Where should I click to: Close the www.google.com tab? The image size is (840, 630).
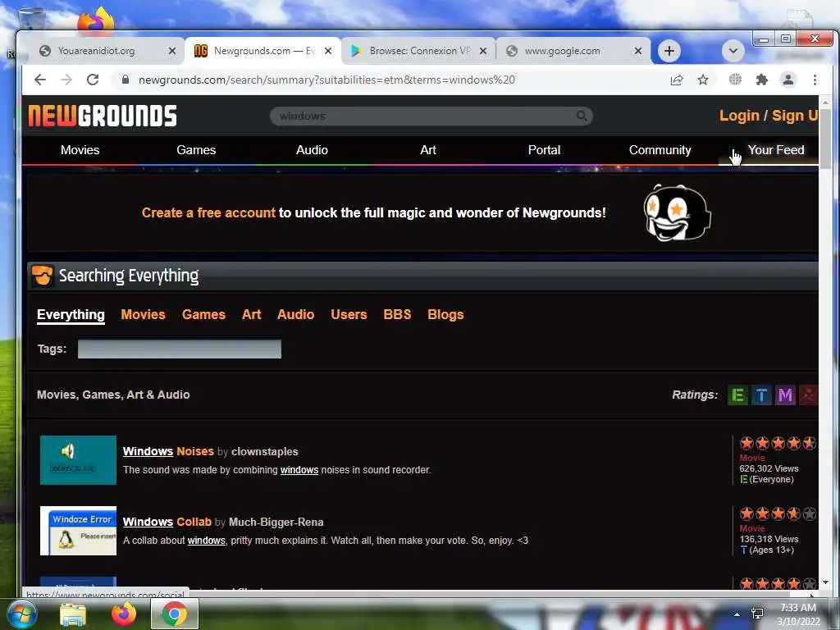[638, 51]
